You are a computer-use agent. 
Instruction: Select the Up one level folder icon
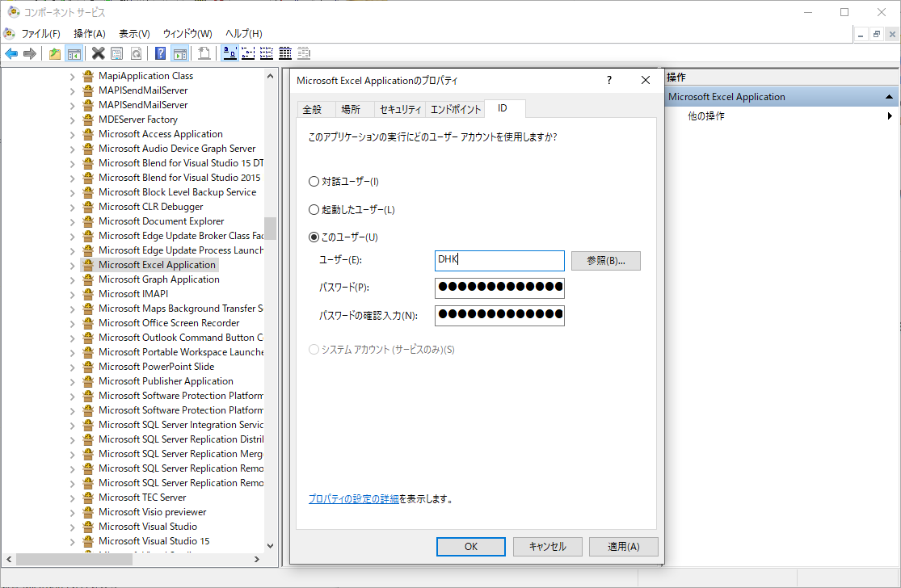coord(55,53)
